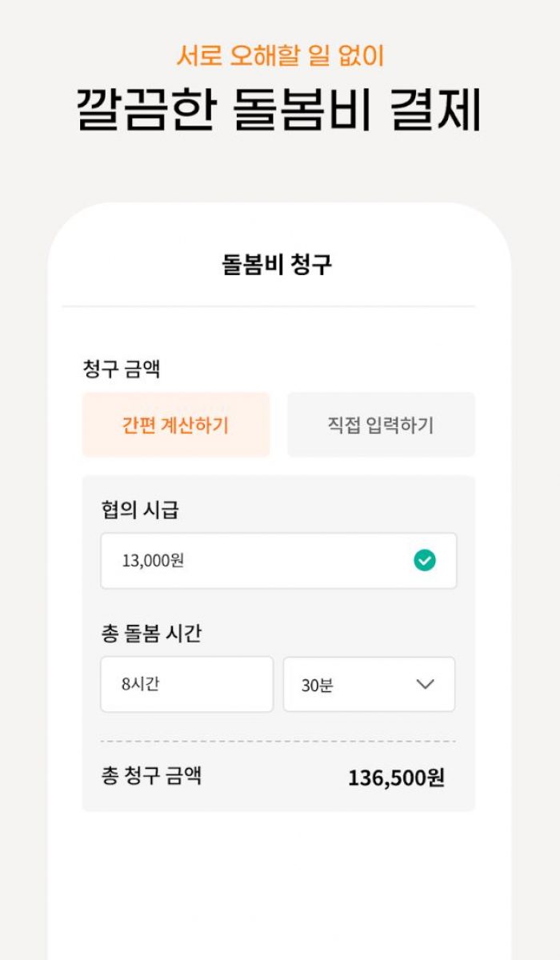
Task: Click the orange 서로 오해할 일 없이 subtitle
Action: click(x=280, y=55)
